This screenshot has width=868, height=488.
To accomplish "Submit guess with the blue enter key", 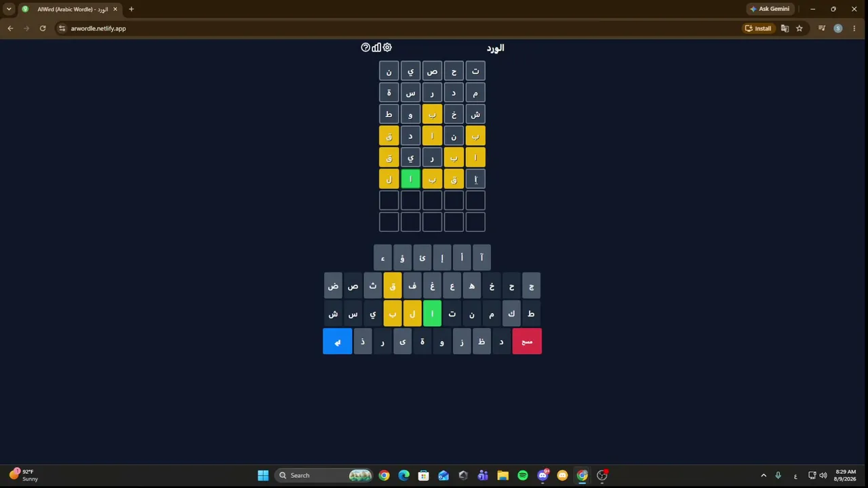I will pyautogui.click(x=337, y=342).
